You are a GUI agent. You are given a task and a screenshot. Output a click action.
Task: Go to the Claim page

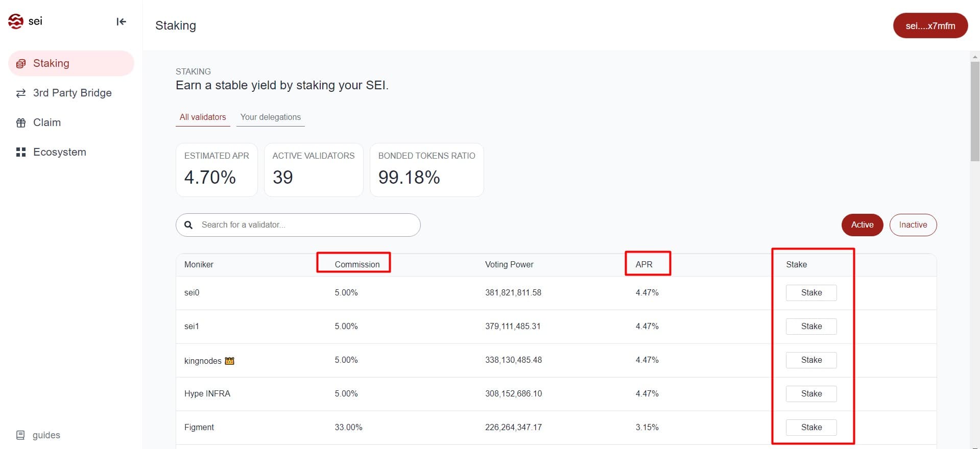point(71,122)
